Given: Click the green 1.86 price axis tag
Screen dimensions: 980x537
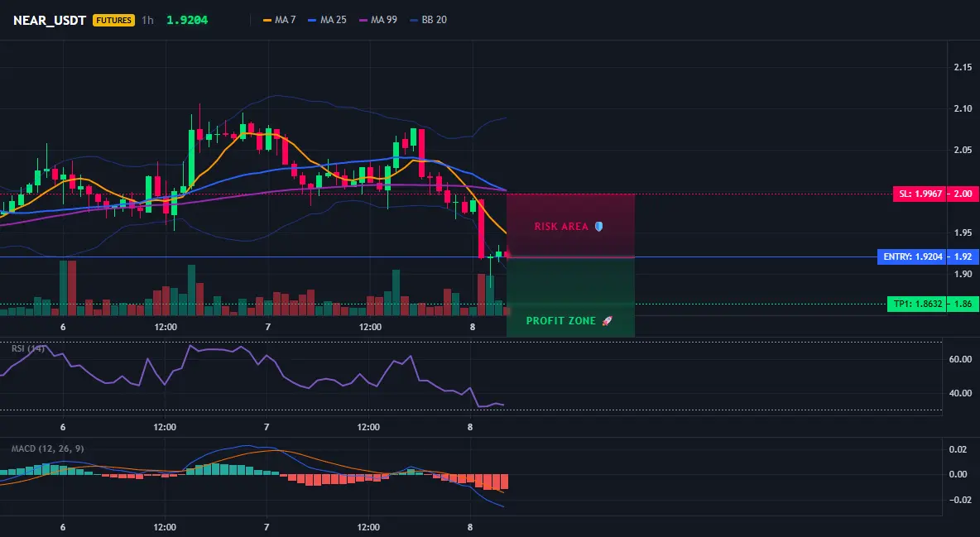Looking at the screenshot, I should pyautogui.click(x=963, y=304).
